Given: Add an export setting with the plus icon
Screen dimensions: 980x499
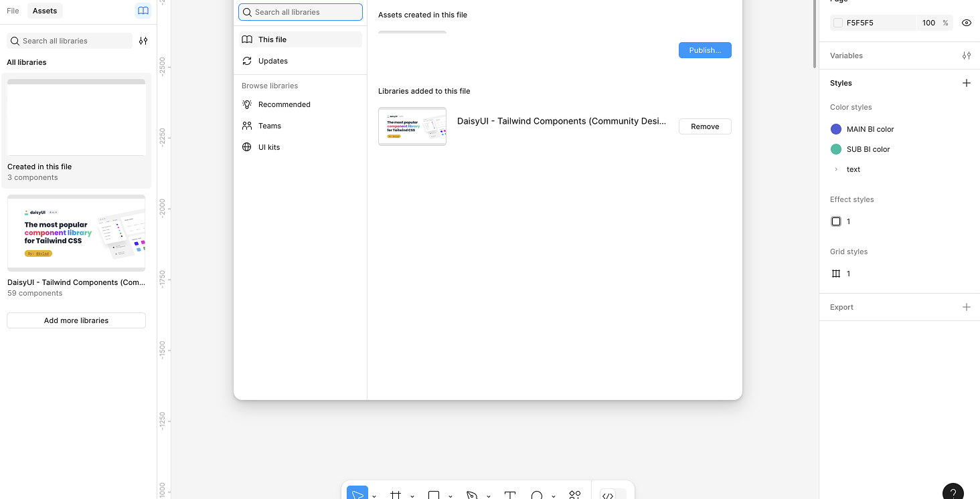Looking at the screenshot, I should coord(967,307).
